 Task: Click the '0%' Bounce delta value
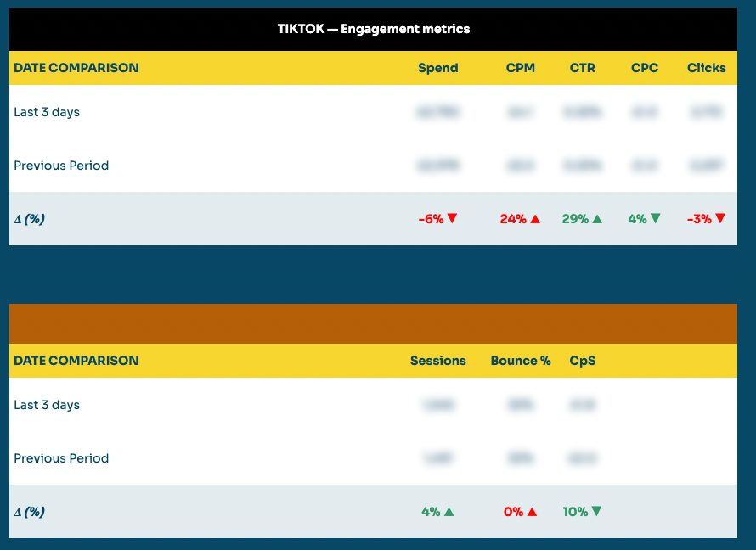[x=513, y=512]
